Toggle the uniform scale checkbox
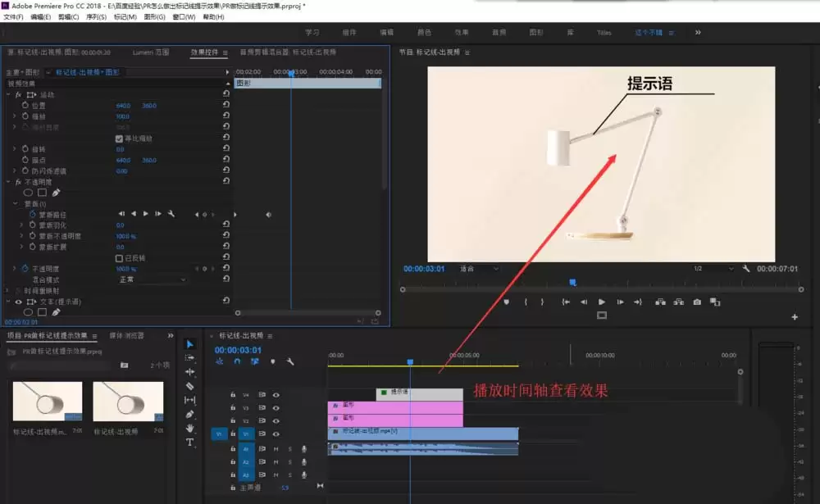This screenshot has width=820, height=504. (119, 138)
